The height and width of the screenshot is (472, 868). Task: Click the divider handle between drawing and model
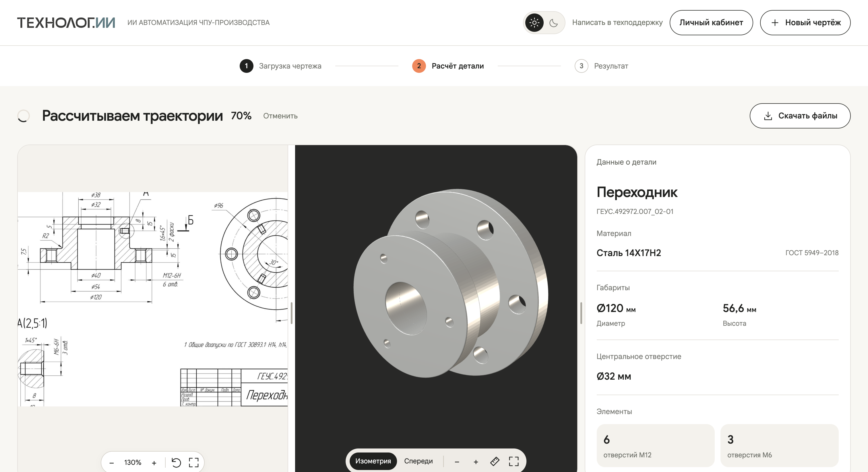[x=291, y=313]
